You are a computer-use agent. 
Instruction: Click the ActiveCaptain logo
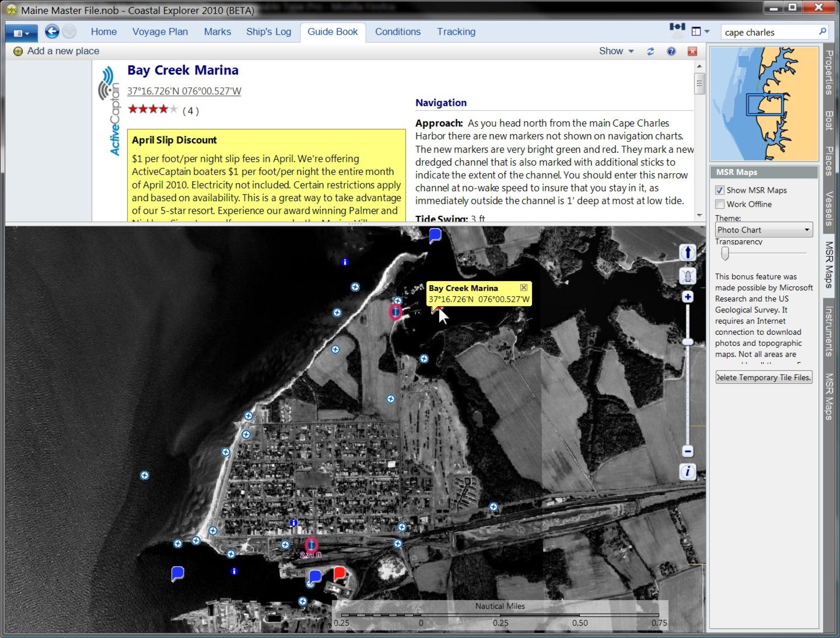tap(110, 111)
